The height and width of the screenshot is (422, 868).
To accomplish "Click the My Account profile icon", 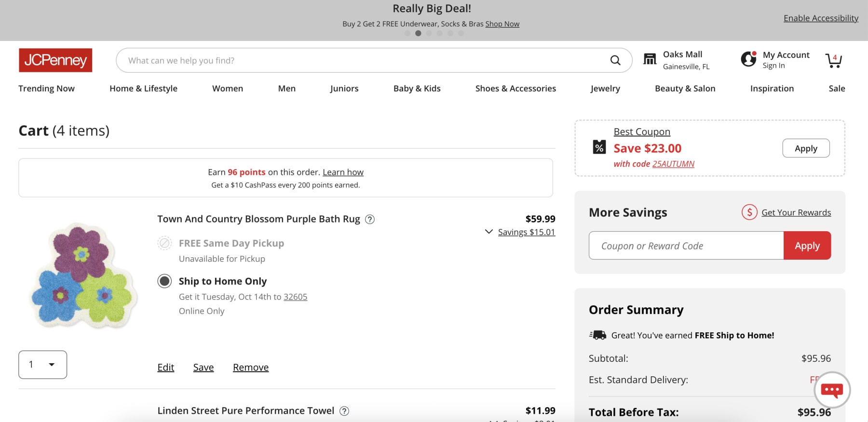I will pyautogui.click(x=748, y=59).
